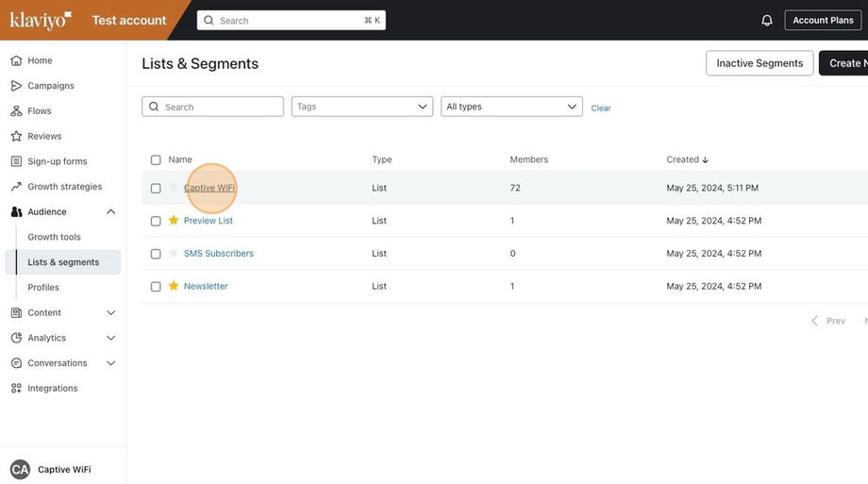Toggle favorite star on SMS Subscribers
Viewport: 868px width, 484px height.
[174, 254]
